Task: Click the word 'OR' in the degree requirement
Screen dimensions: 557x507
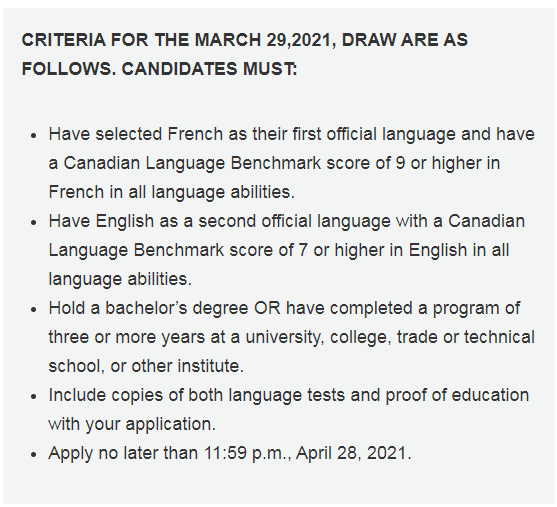Action: (267, 308)
